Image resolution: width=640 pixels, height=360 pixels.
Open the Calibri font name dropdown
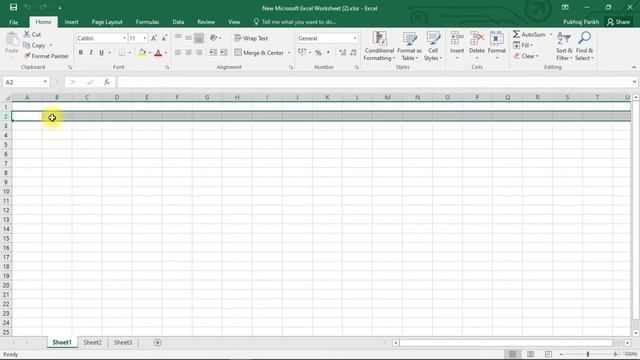point(124,38)
